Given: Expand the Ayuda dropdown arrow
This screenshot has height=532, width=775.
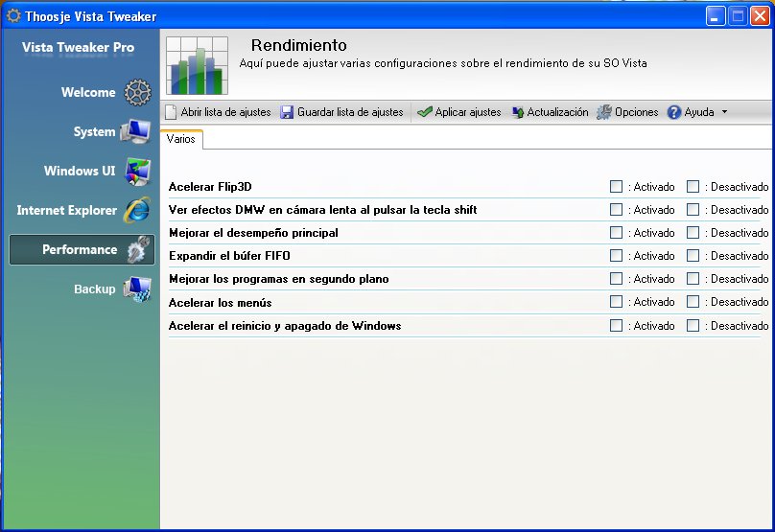Looking at the screenshot, I should click(x=724, y=112).
